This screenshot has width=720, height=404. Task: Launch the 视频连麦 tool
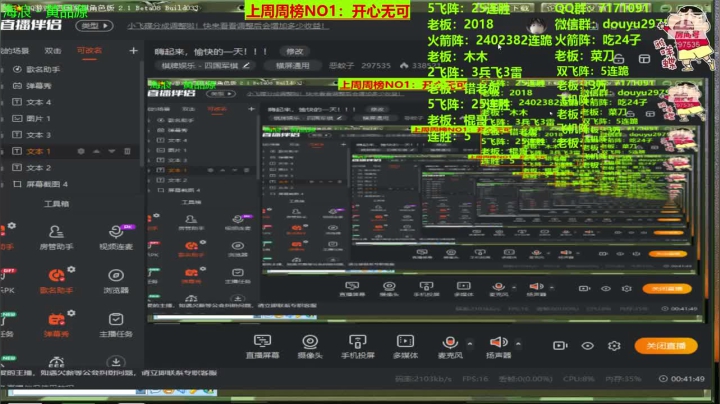click(x=116, y=238)
